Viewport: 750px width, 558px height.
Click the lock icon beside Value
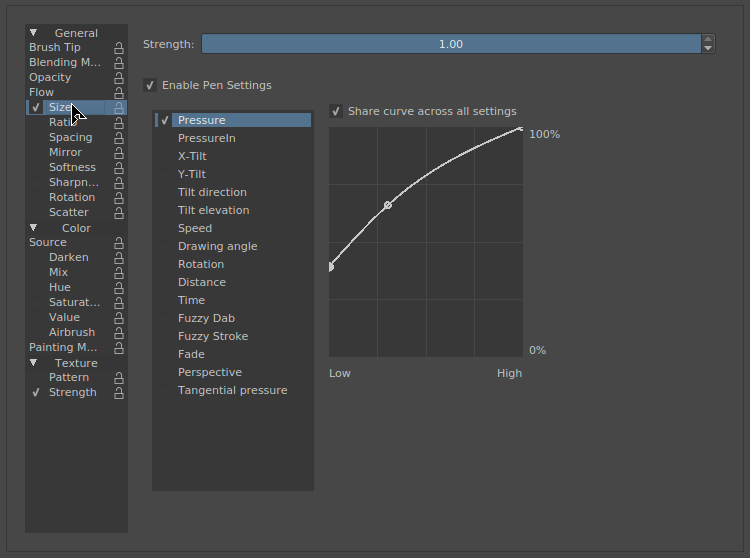point(119,317)
